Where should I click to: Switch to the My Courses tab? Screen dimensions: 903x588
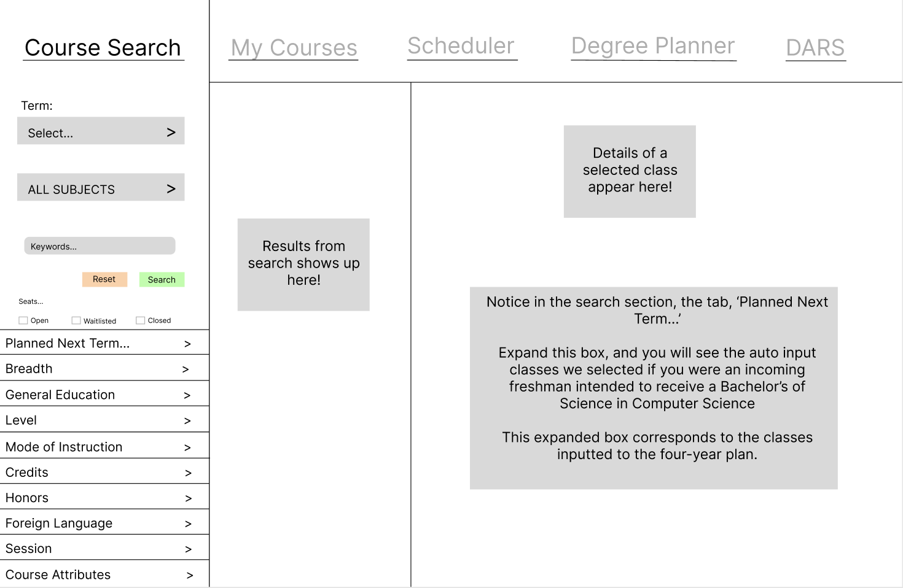(294, 48)
